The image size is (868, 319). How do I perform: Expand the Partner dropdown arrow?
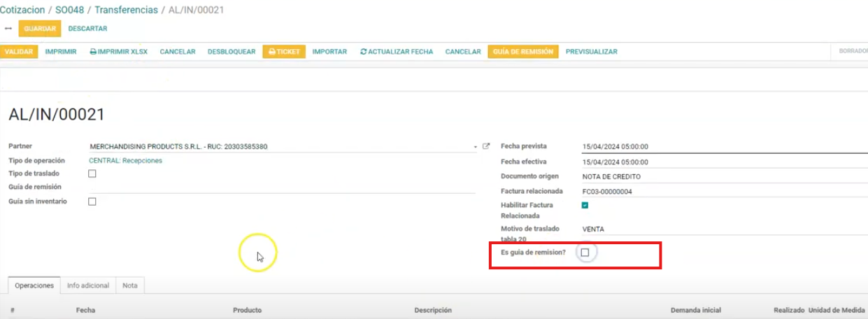pos(475,147)
